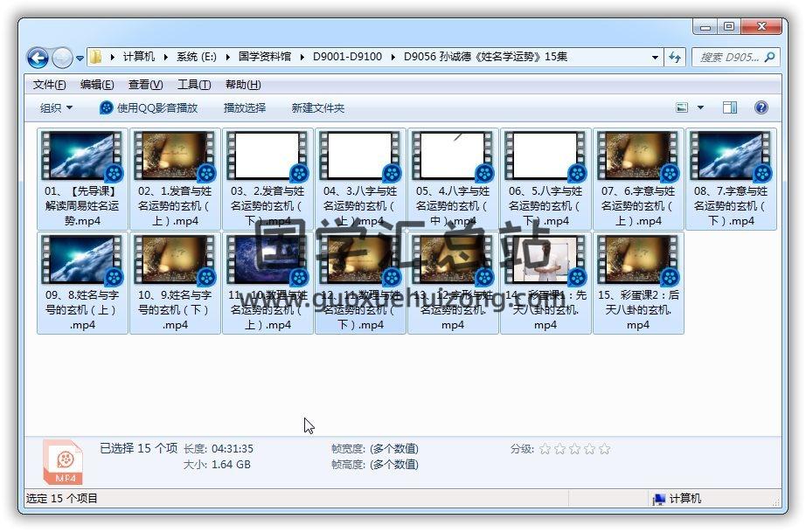Select video 06、5.八字与姓名运势的玄机（下）

point(545,179)
